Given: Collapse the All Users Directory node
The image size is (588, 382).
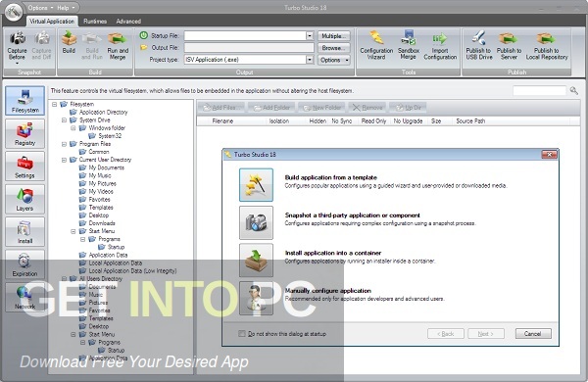Looking at the screenshot, I should pyautogui.click(x=64, y=278).
